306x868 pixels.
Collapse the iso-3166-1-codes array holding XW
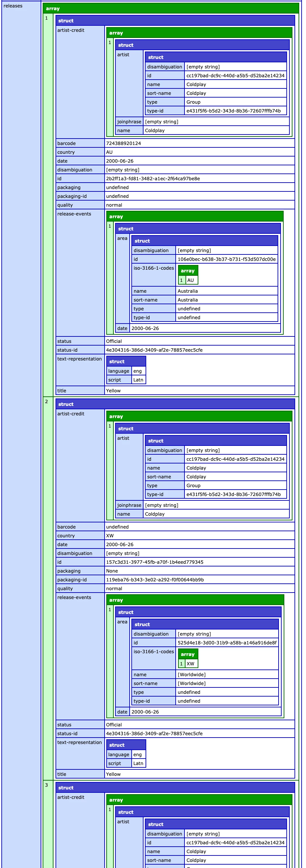[x=188, y=654]
